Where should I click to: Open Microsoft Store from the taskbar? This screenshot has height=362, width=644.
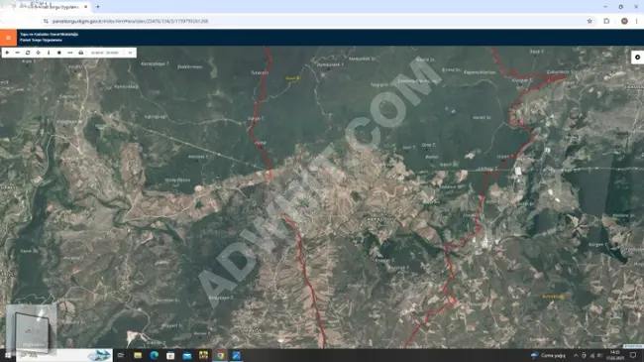point(170,355)
